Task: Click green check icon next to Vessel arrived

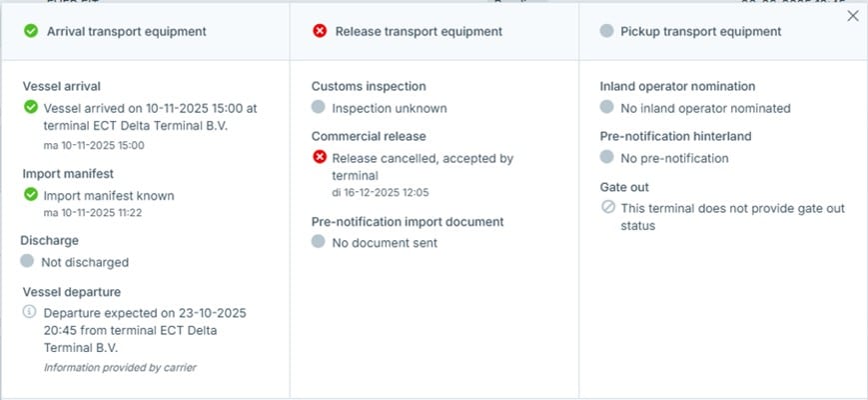Action: click(31, 107)
